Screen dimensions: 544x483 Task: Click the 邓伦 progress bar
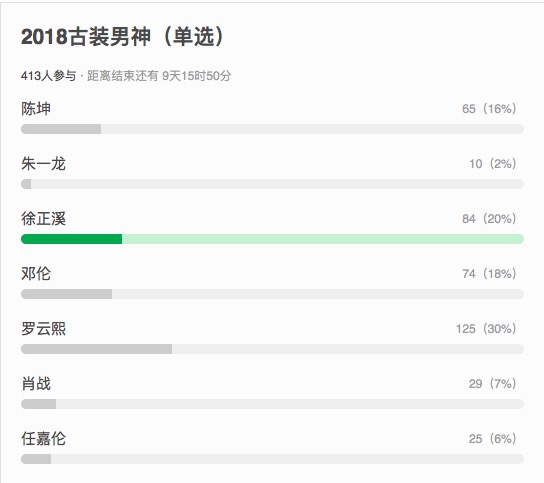point(272,294)
